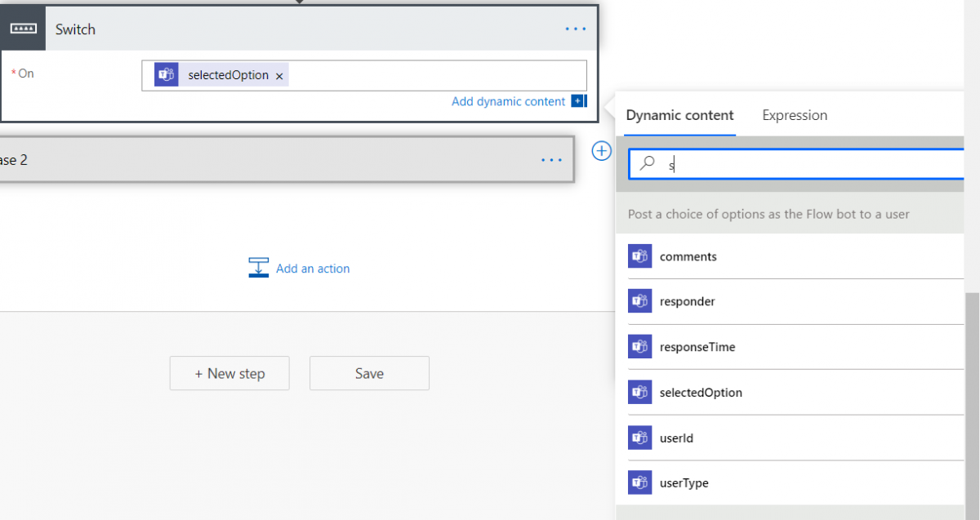Image resolution: width=980 pixels, height=520 pixels.
Task: Click the Switch action keyboard icon
Action: 23,27
